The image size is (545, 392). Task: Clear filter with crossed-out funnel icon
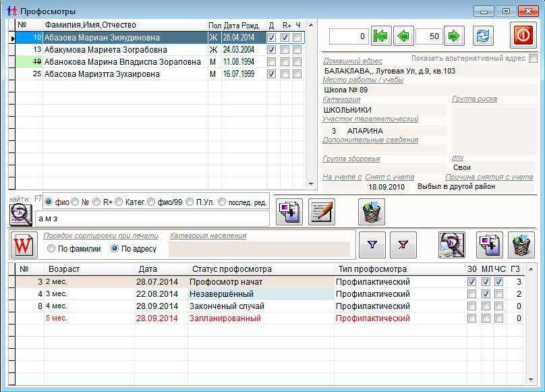pyautogui.click(x=403, y=245)
